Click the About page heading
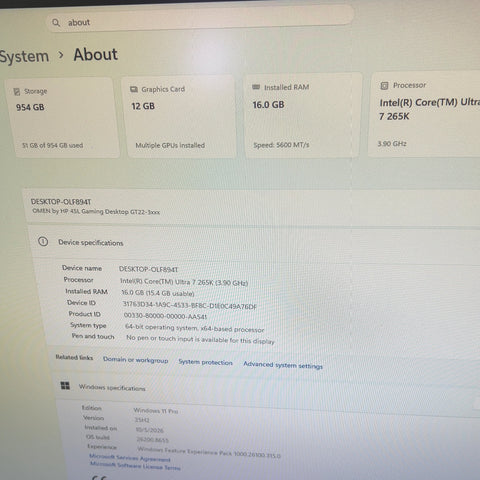 [x=96, y=54]
